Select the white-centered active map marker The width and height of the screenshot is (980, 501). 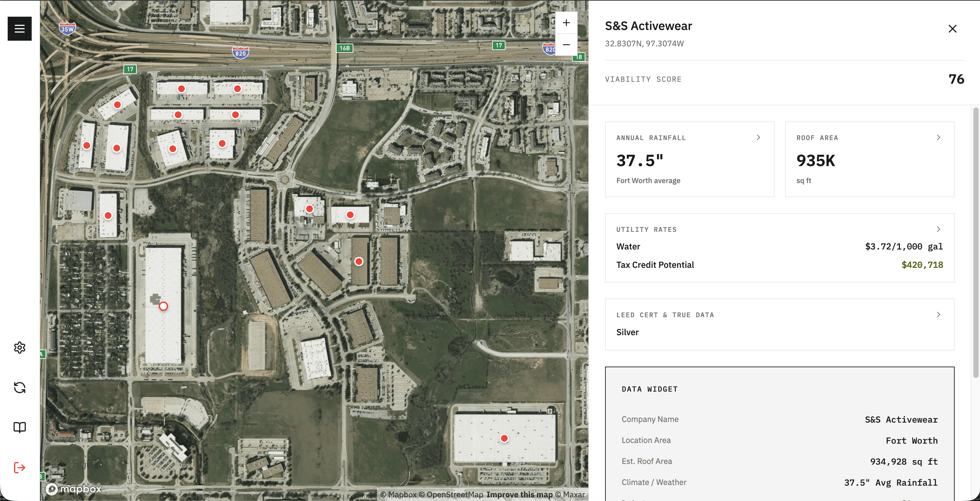[163, 306]
